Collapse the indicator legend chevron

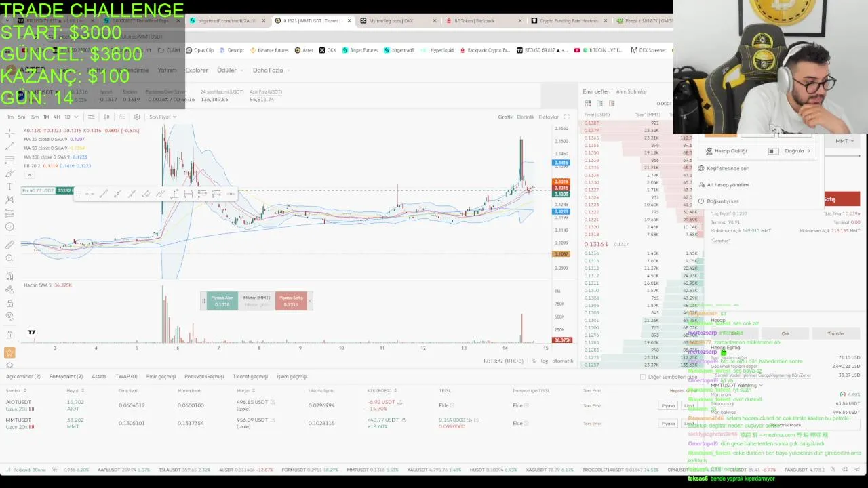pyautogui.click(x=29, y=175)
